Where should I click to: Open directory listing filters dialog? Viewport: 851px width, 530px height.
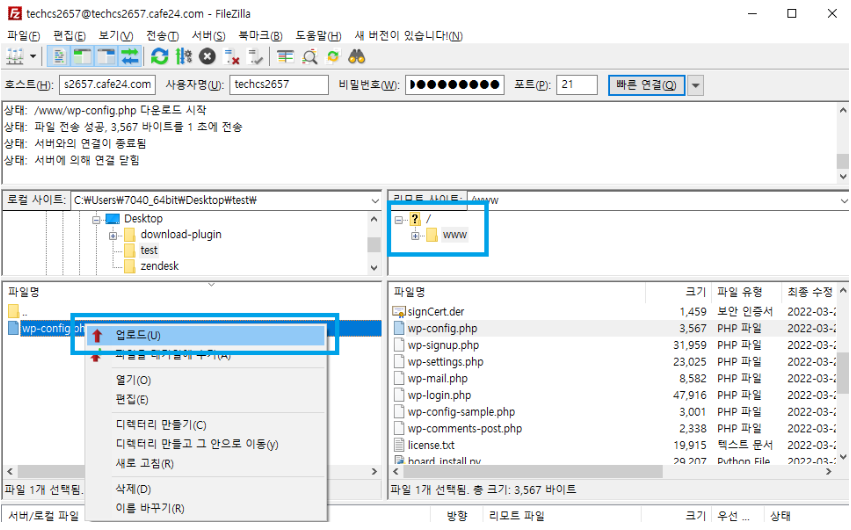pos(285,56)
